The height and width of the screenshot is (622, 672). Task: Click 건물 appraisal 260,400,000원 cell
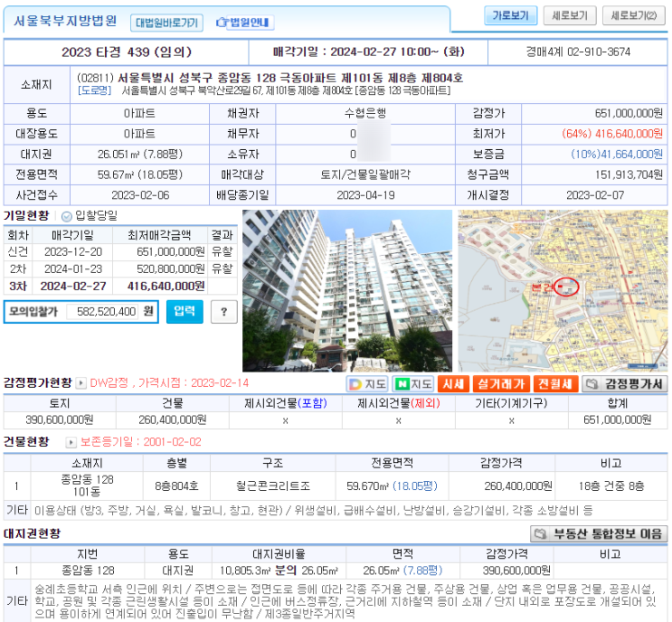[x=172, y=419]
